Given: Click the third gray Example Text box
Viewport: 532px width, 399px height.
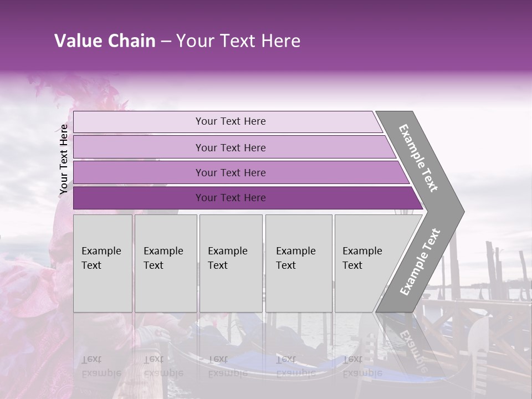Looking at the screenshot, I should 230,263.
